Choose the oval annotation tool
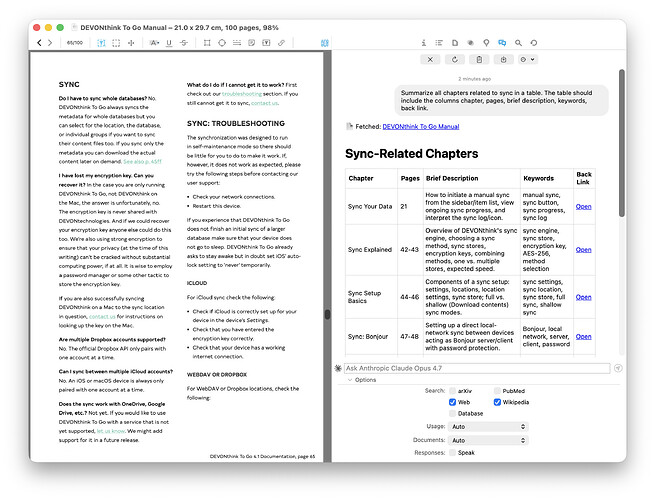 click(x=222, y=43)
